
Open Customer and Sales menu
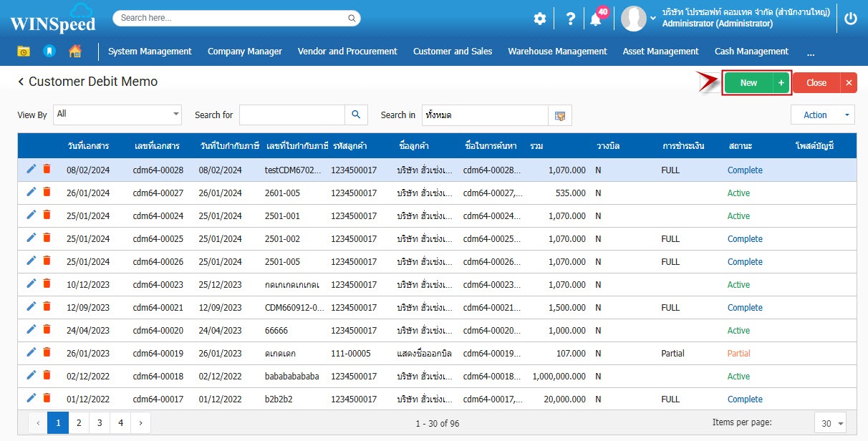click(453, 52)
